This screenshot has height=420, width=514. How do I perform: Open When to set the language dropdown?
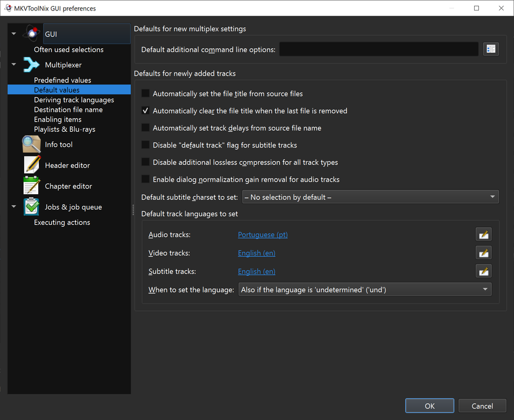(x=365, y=289)
